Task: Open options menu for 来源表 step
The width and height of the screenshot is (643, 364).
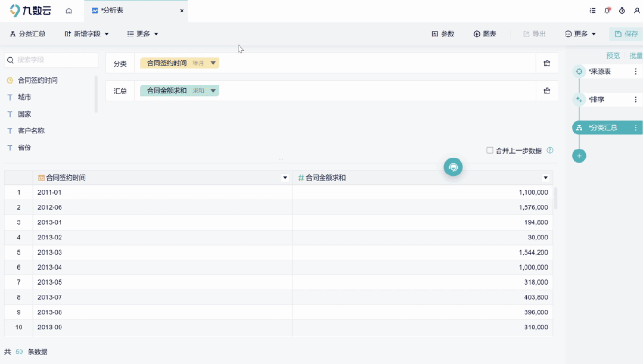Action: tap(636, 71)
